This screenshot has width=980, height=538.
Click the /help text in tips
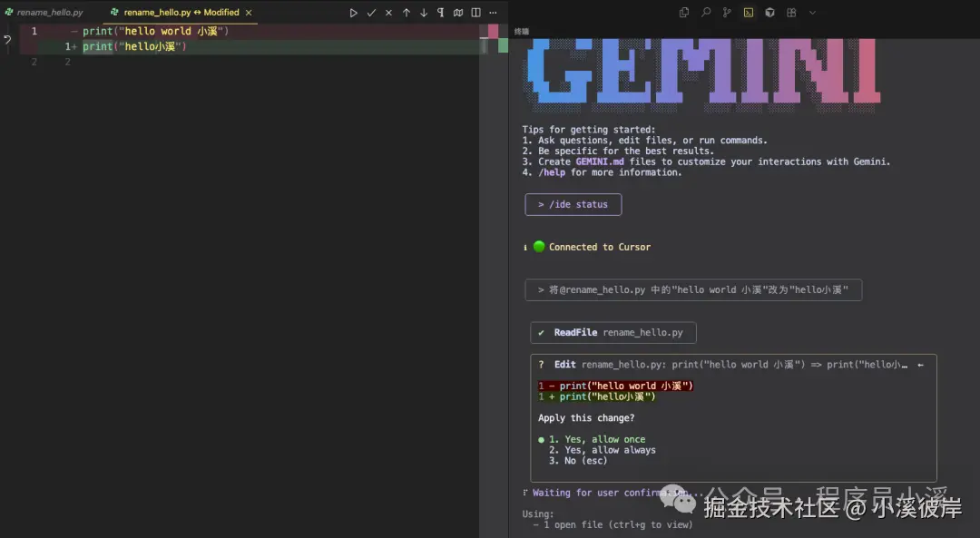[x=552, y=172]
